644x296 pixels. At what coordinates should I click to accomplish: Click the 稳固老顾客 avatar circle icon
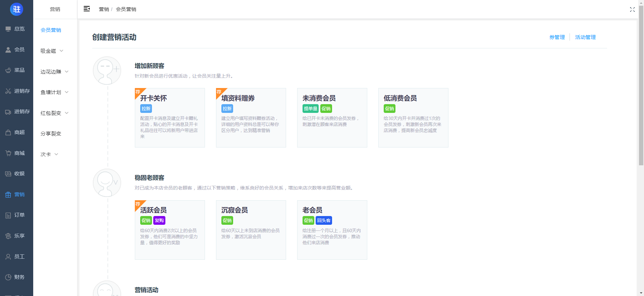pyautogui.click(x=107, y=183)
